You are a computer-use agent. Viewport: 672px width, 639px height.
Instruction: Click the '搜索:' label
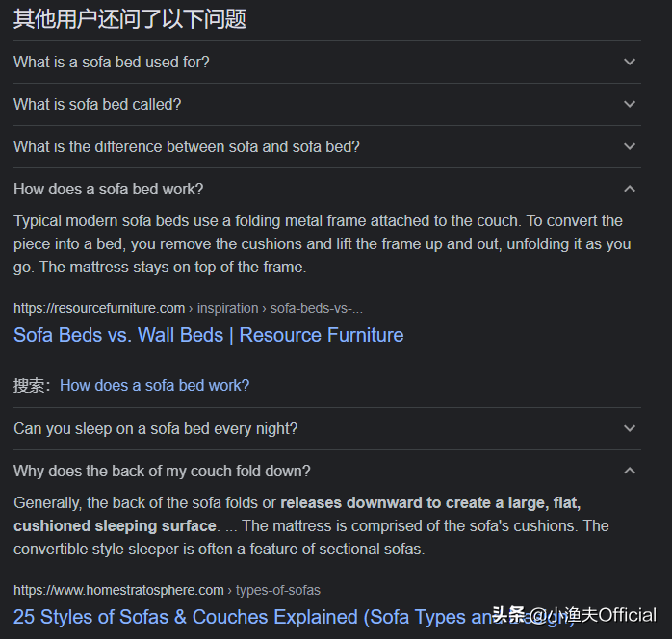click(x=32, y=386)
